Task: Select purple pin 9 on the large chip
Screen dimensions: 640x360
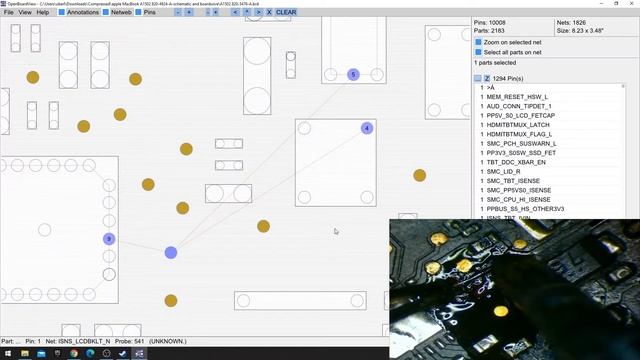Action: click(x=109, y=239)
